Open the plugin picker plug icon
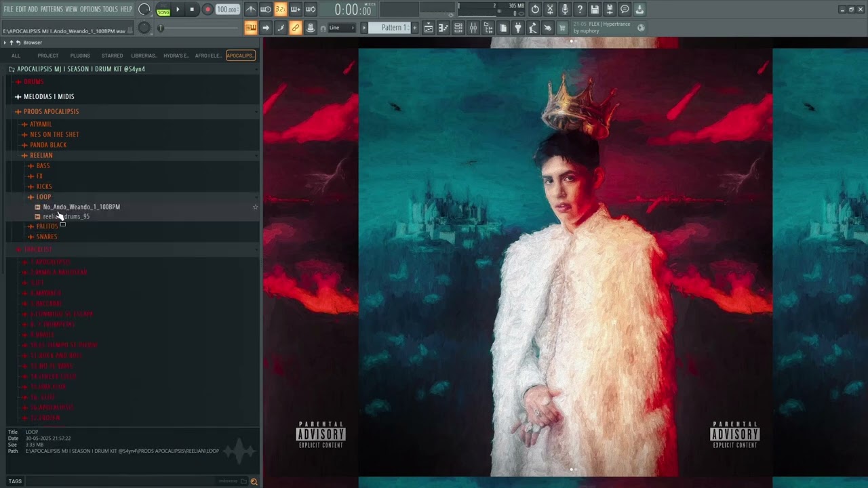868x488 pixels. 518,28
